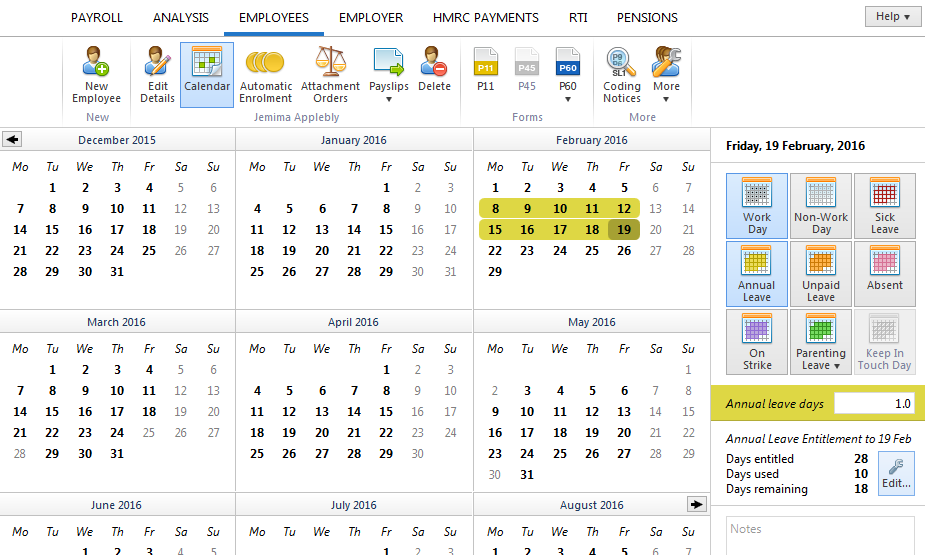
Task: Select 29 January 2016 on the calendar
Action: (x=386, y=272)
